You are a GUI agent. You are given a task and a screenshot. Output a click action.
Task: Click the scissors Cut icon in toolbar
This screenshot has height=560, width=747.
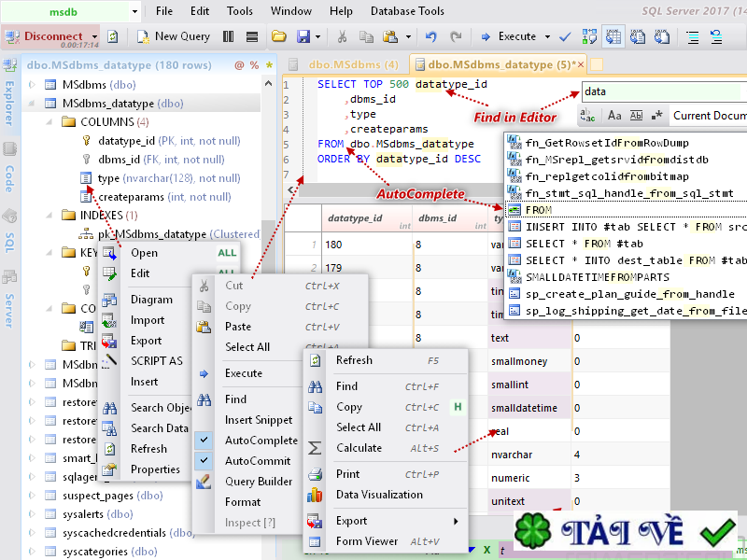(342, 36)
